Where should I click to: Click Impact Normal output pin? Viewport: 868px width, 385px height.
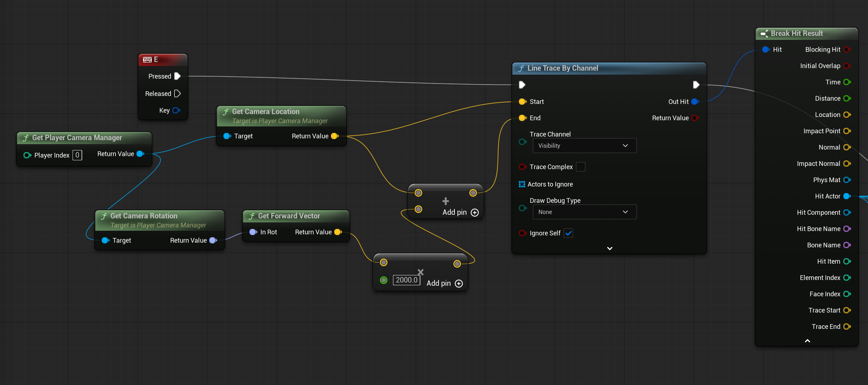click(847, 163)
